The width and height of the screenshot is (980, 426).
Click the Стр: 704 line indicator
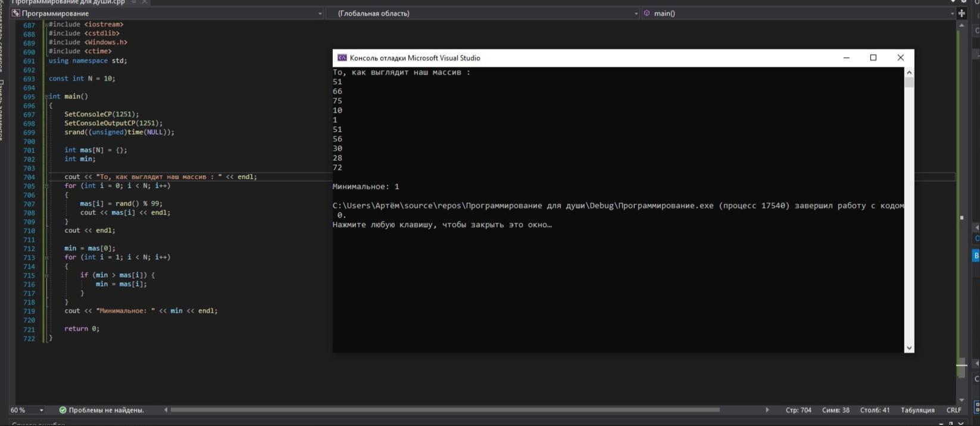tap(798, 410)
